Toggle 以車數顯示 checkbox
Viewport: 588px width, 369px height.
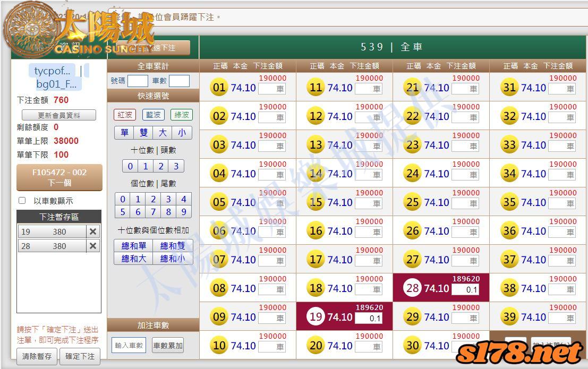tap(22, 201)
